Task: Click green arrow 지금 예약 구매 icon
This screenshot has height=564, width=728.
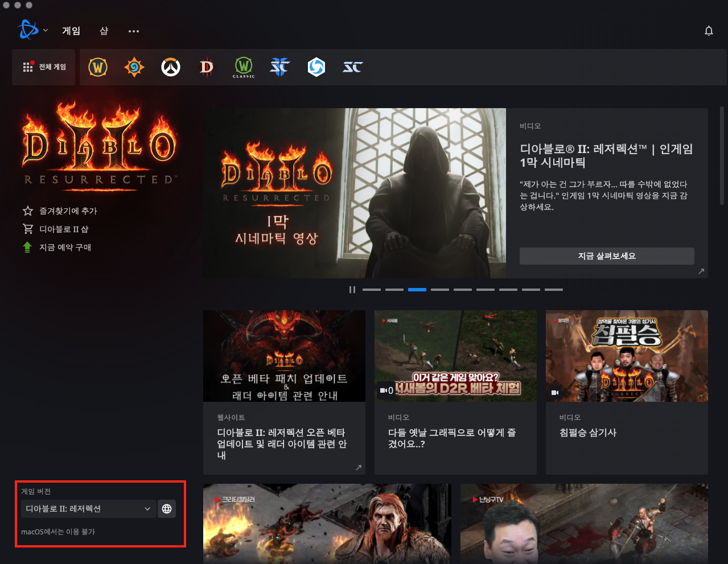Action: pos(27,247)
